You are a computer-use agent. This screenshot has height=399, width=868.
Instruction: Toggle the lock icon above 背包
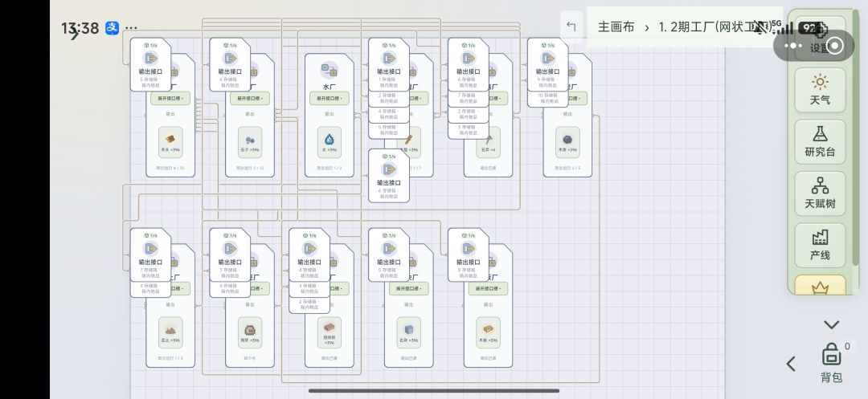coord(831,354)
